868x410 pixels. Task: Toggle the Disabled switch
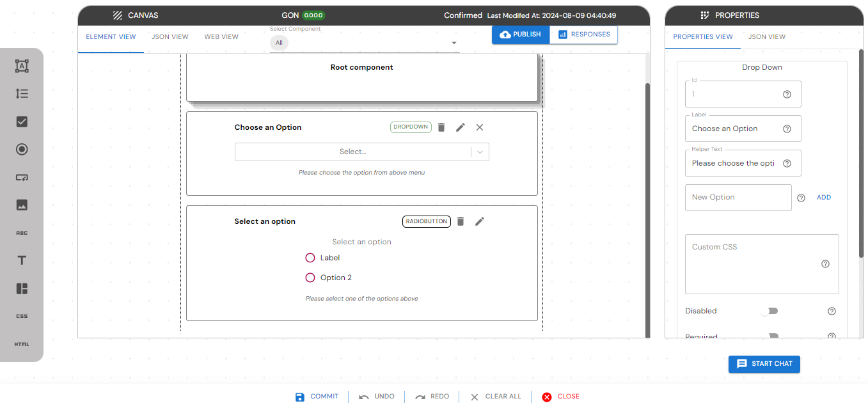[x=769, y=311]
